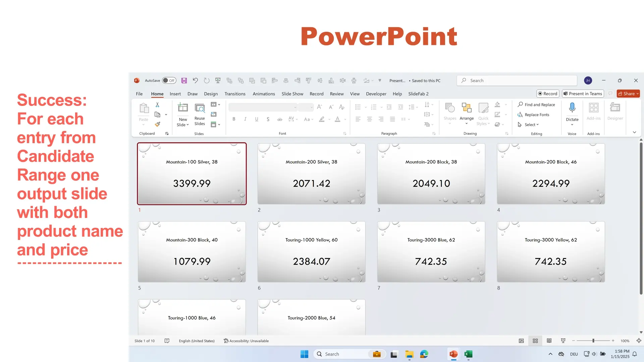The width and height of the screenshot is (644, 362).
Task: Toggle Text Shadow formatting
Action: (268, 119)
